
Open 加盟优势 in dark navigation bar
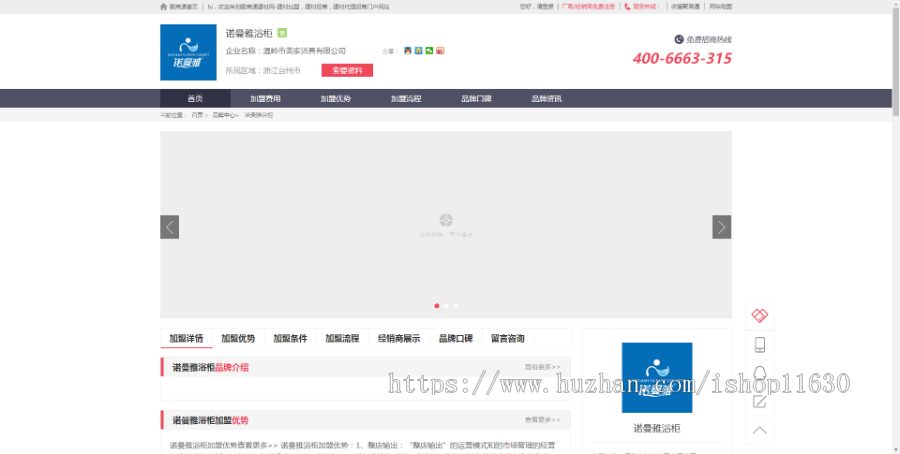[x=335, y=99]
